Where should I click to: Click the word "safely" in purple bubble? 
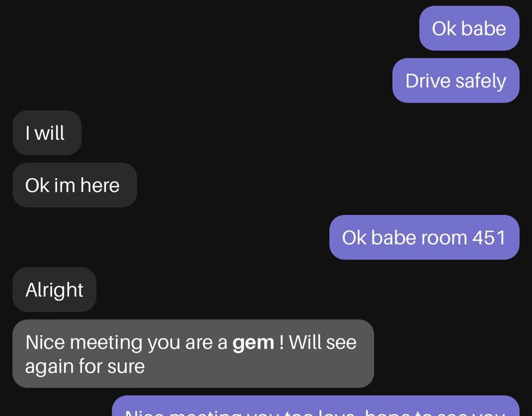point(481,82)
